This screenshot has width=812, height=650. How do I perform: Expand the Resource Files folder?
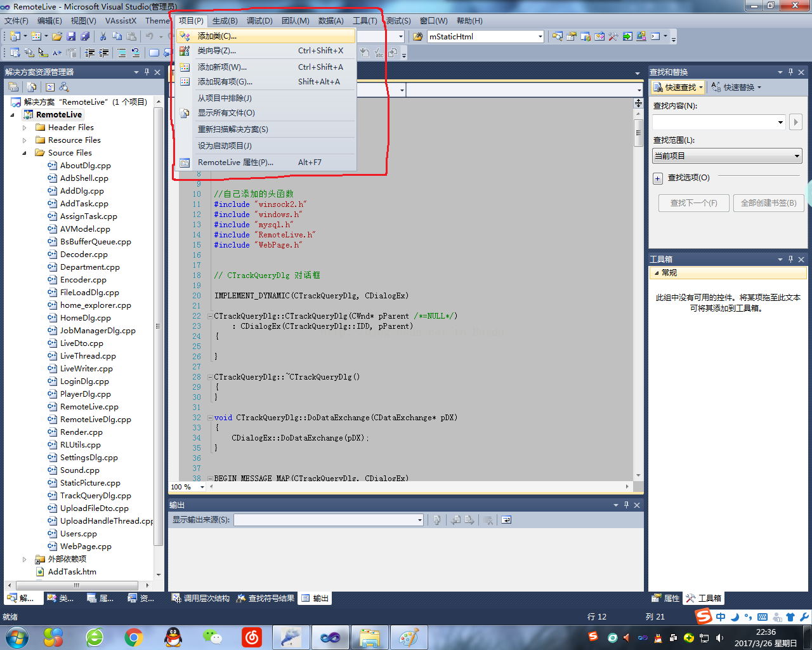(x=25, y=140)
